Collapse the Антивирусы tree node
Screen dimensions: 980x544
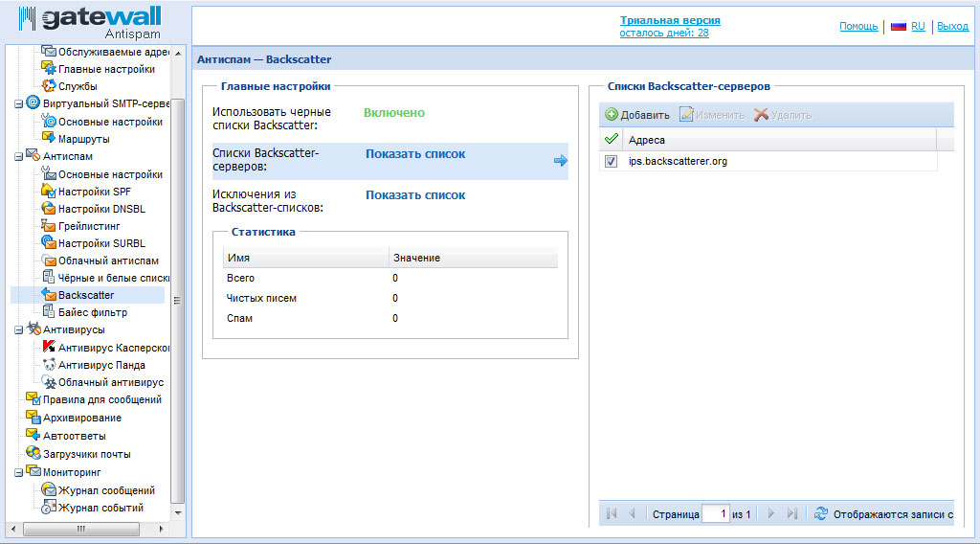[18, 330]
